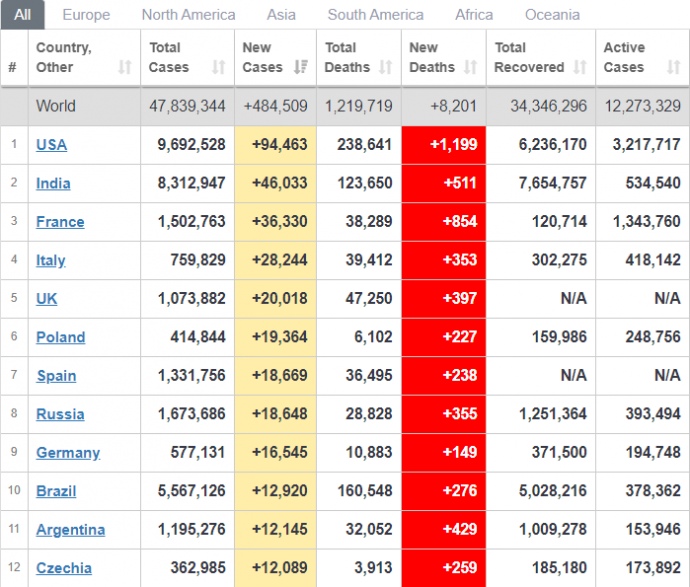Open the Argentina country page link

point(70,530)
